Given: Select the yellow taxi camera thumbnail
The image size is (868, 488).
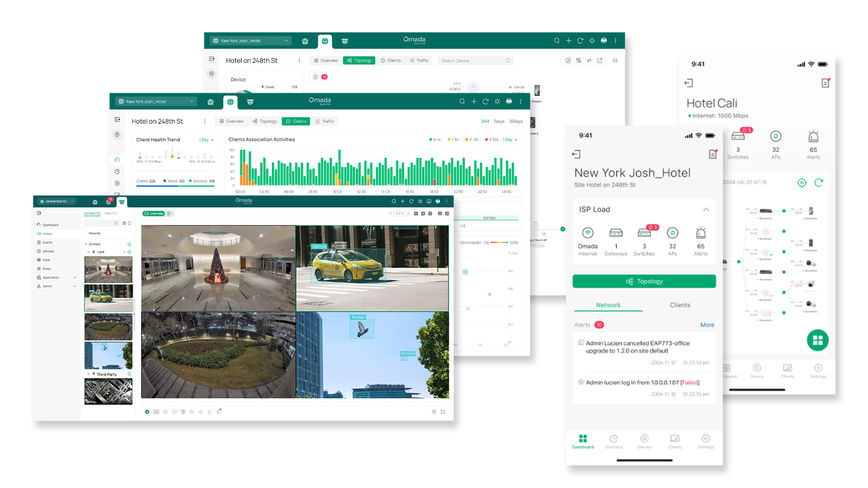Looking at the screenshot, I should (x=108, y=298).
